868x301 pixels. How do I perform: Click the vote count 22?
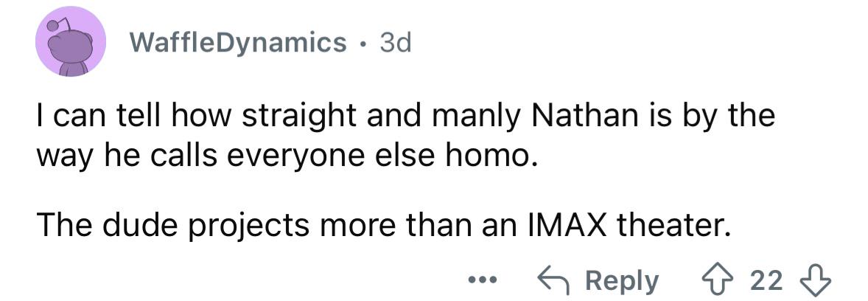[767, 280]
